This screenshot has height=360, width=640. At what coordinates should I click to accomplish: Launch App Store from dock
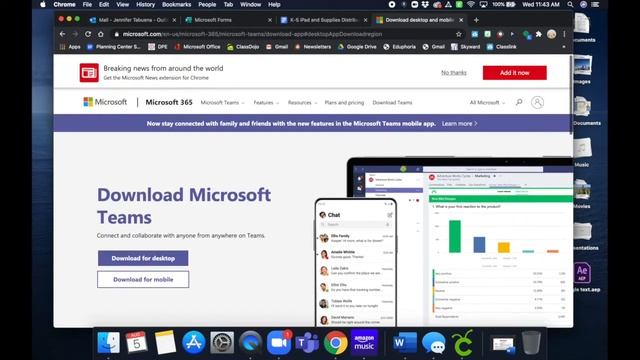click(194, 342)
